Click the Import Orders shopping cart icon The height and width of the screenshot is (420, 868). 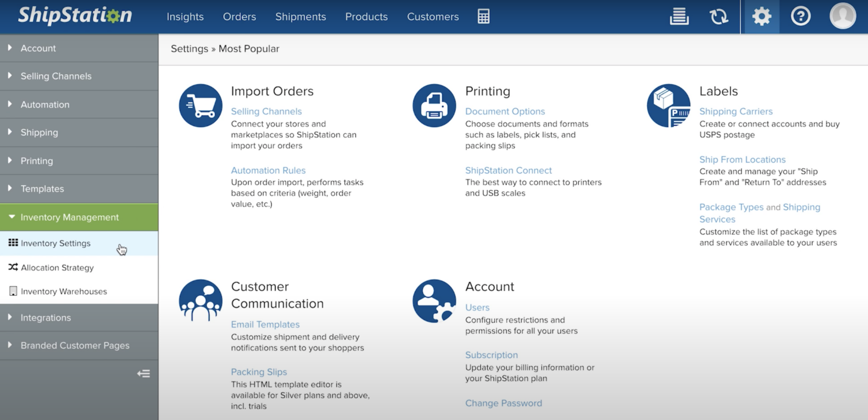pos(201,105)
